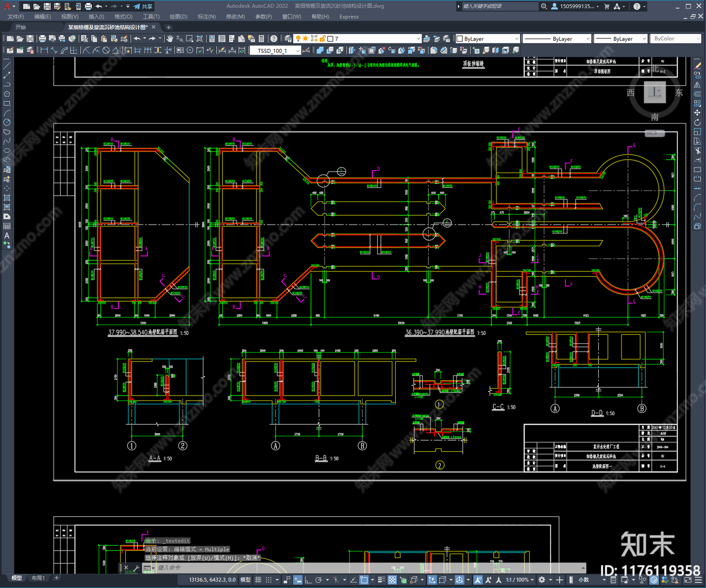This screenshot has width=706, height=588.
Task: Toggle transparency display in the status bar
Action: [x=392, y=580]
